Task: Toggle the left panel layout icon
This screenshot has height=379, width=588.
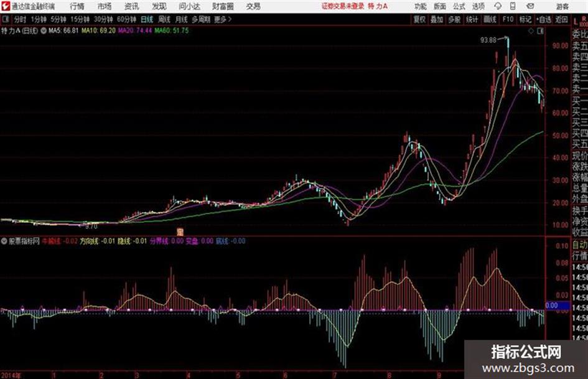Action: [6, 19]
